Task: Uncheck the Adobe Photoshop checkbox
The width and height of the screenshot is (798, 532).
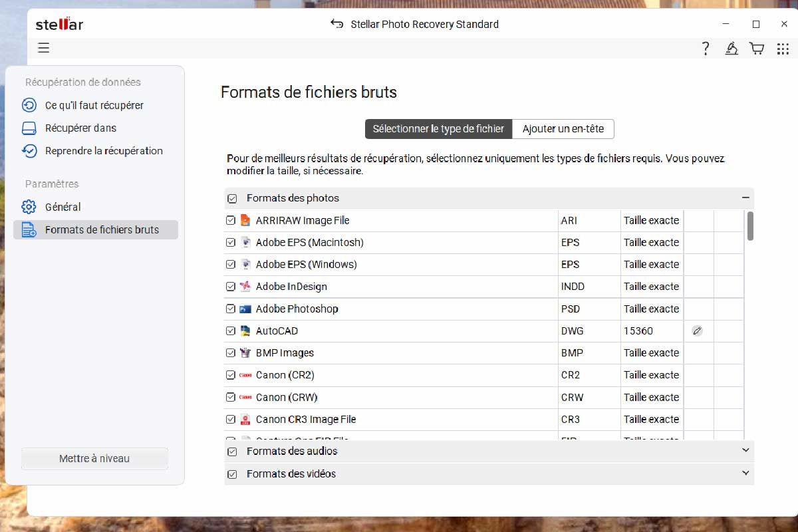Action: [231, 309]
